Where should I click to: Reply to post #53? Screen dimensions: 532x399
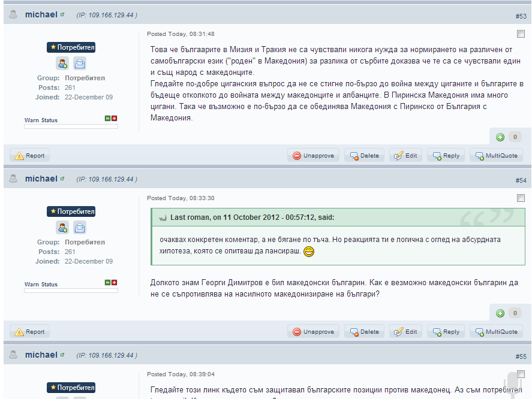coord(446,156)
